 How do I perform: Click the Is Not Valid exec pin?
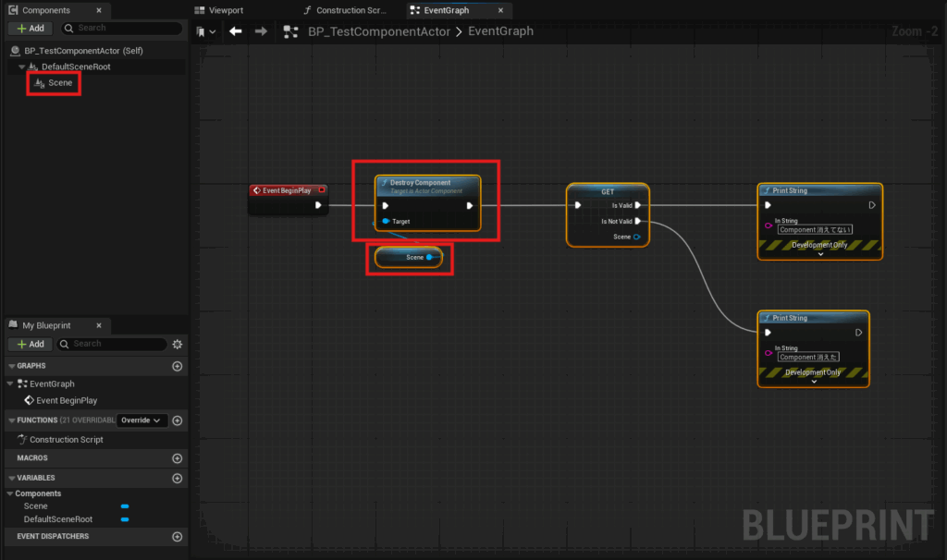(638, 221)
